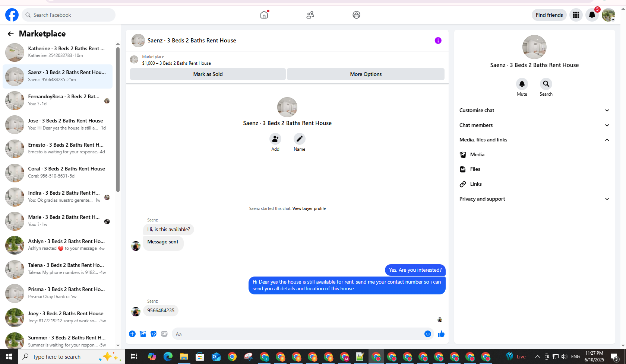Image resolution: width=626 pixels, height=364 pixels.
Task: Open Ernesto conversation in list
Action: coord(58,149)
